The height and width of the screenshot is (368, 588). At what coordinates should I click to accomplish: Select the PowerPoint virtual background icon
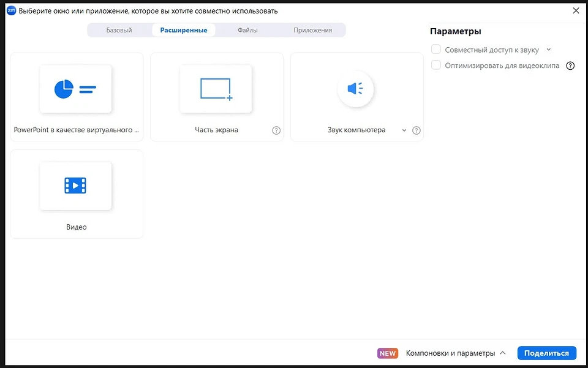(75, 89)
